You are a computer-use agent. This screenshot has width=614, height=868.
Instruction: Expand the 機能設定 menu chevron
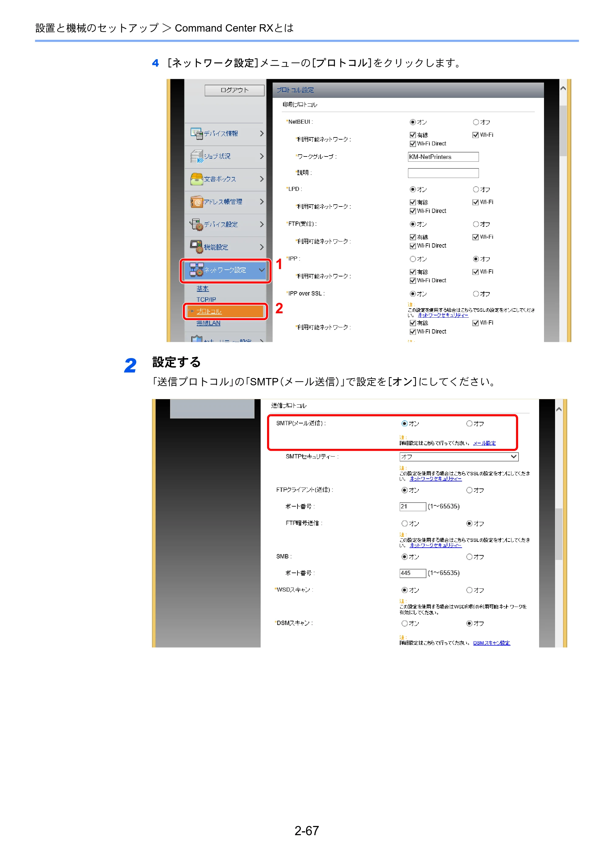262,247
